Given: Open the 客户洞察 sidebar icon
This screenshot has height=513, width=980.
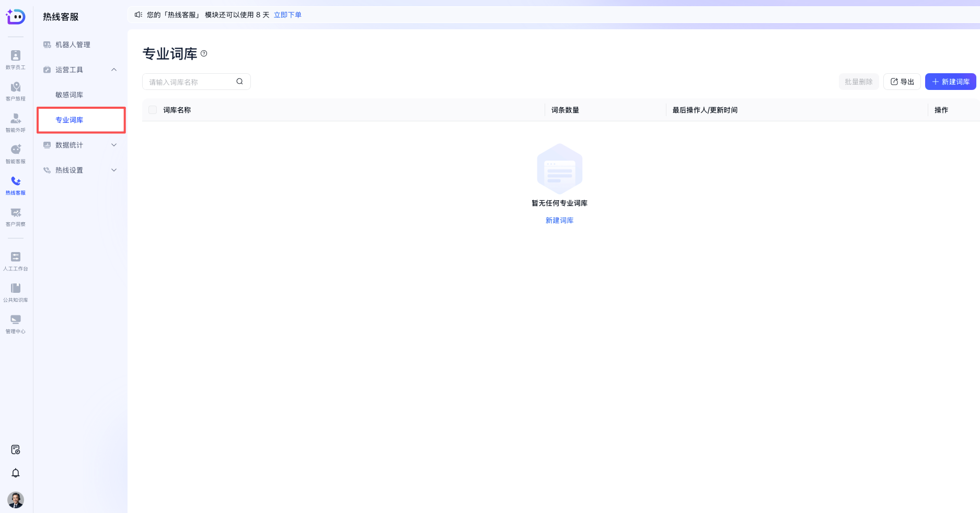Looking at the screenshot, I should coord(16,216).
